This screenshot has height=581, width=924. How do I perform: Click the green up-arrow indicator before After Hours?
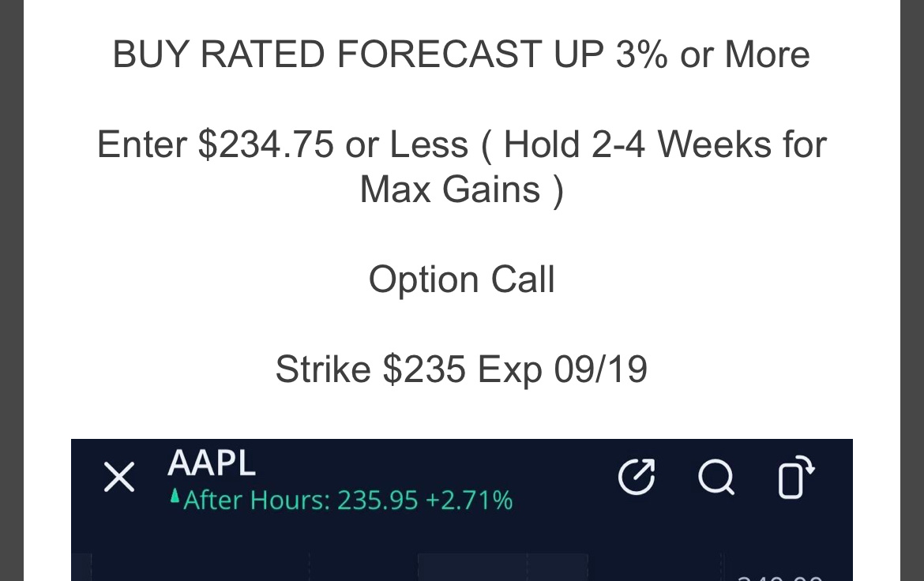click(x=175, y=496)
